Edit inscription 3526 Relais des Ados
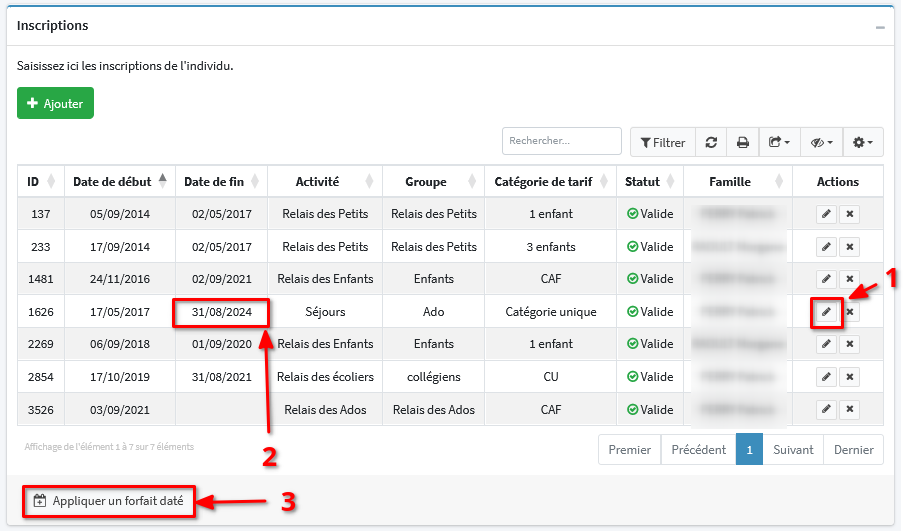 (x=826, y=409)
